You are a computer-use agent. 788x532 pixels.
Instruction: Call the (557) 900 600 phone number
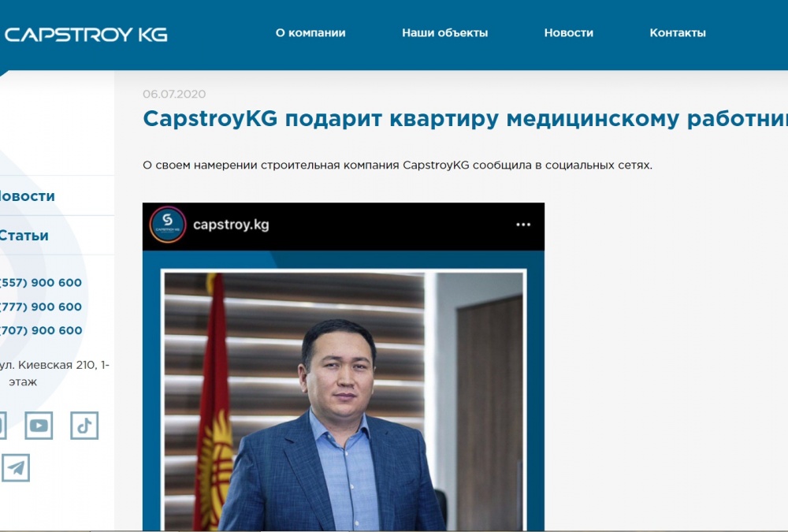coord(41,283)
